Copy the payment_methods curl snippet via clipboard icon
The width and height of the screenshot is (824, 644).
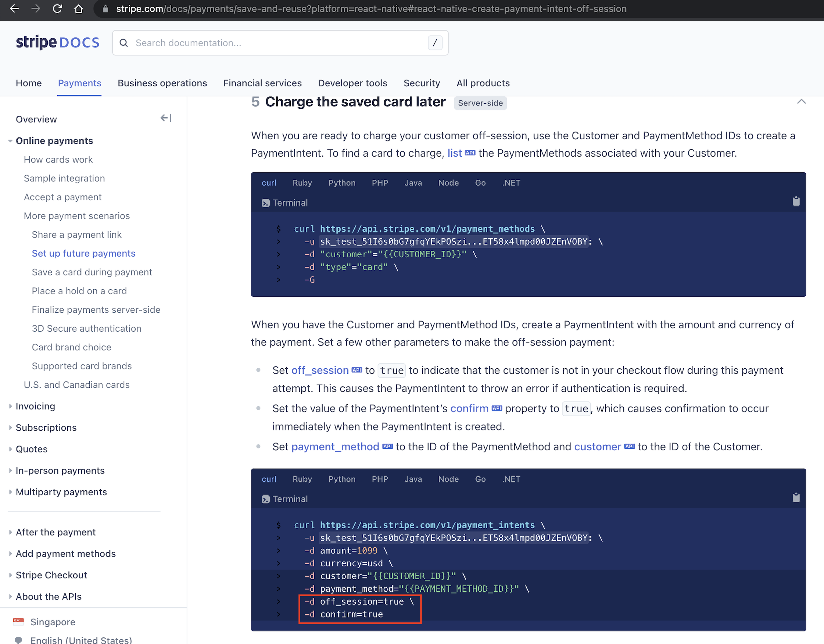click(x=796, y=201)
